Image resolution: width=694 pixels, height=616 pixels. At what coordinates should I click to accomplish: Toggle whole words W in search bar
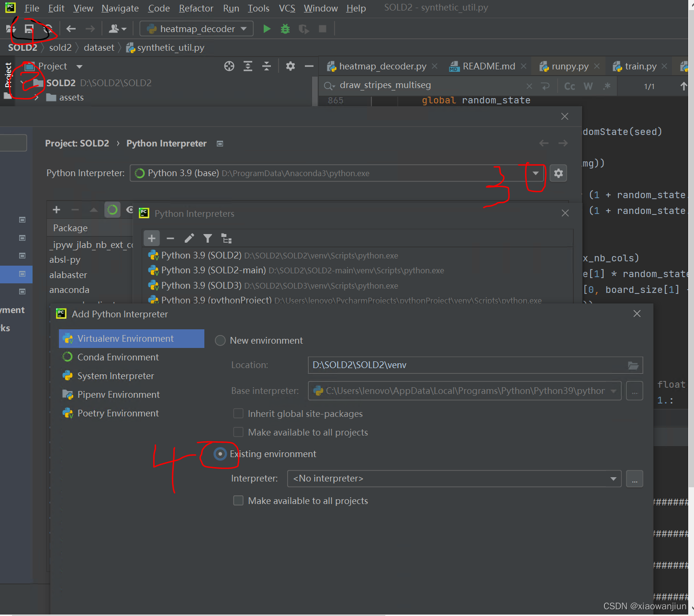coord(588,86)
